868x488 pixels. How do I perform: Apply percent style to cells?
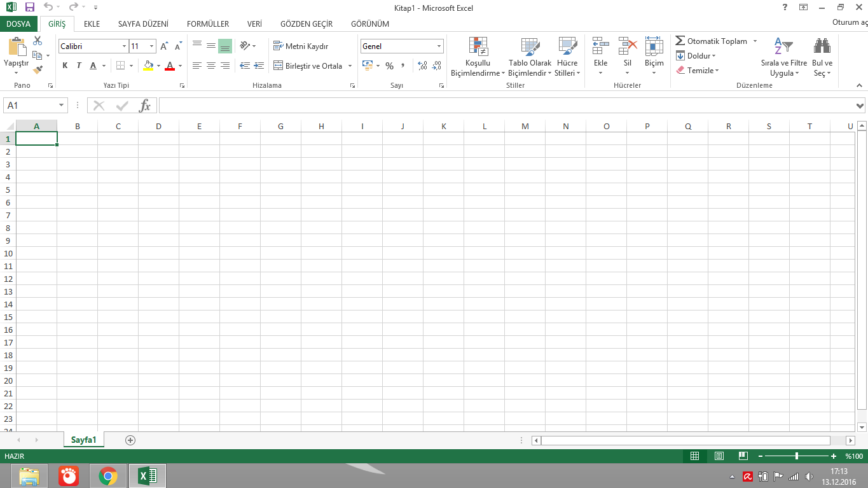pos(389,66)
